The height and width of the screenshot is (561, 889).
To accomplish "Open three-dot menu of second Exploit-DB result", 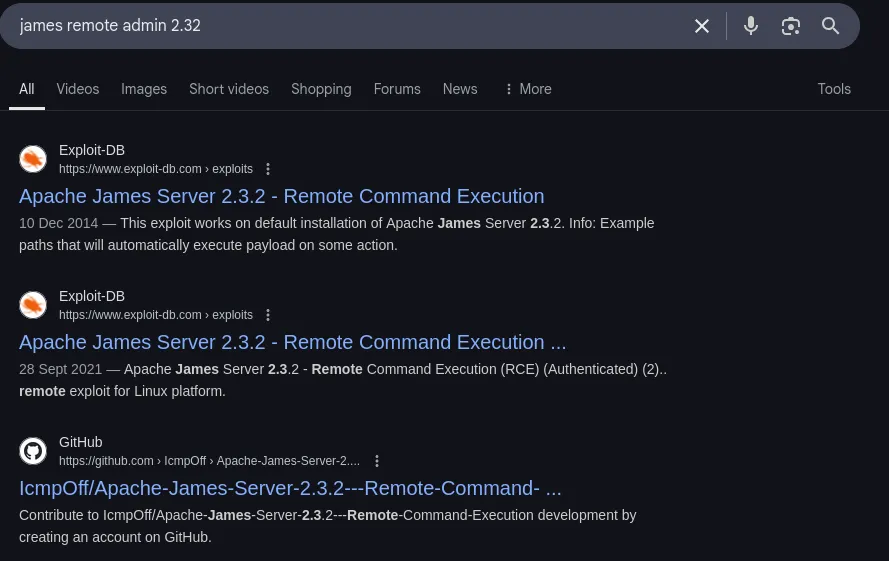I will point(268,315).
